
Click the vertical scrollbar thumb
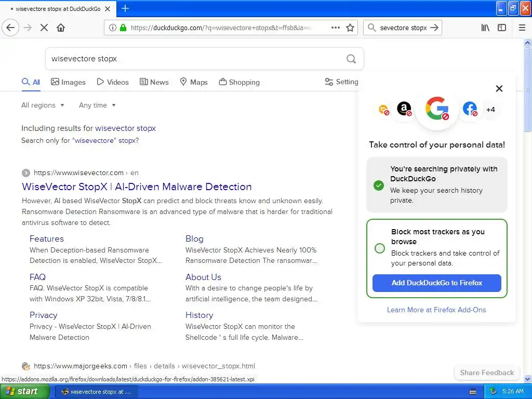(527, 89)
